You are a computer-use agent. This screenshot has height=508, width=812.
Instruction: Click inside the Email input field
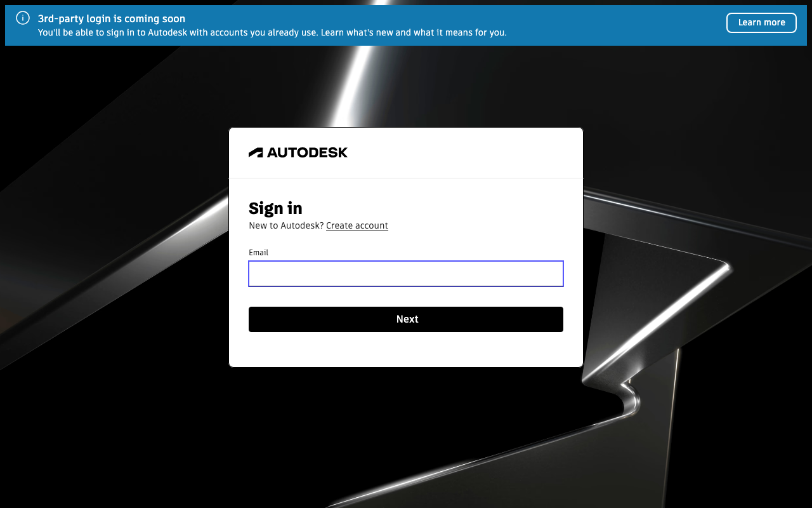(406, 273)
